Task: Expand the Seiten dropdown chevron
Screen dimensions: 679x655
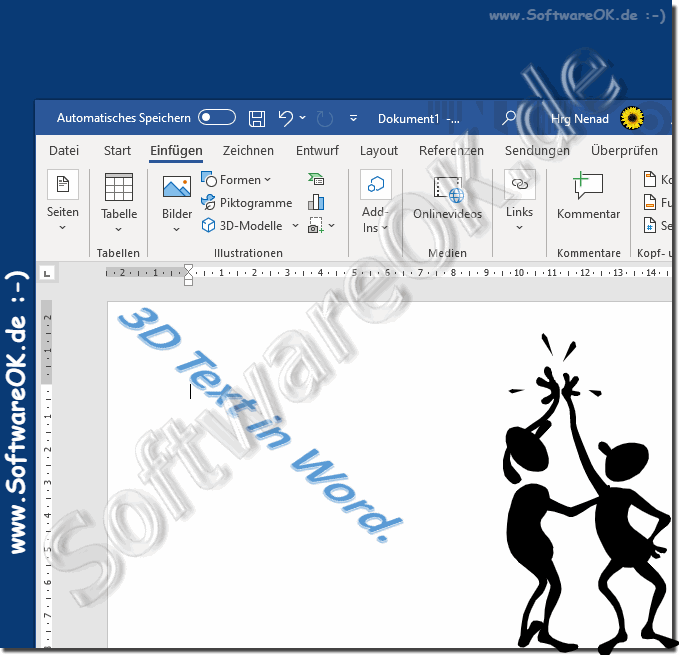Action: [x=63, y=227]
